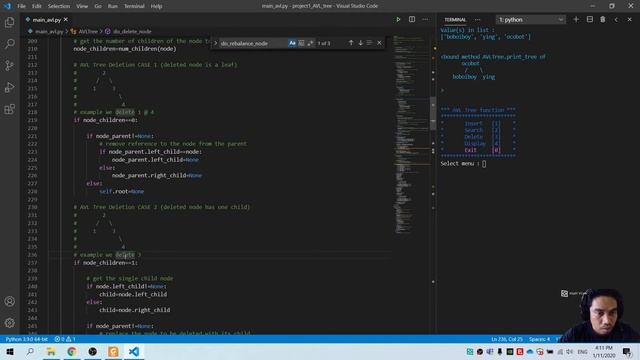Open the Run and Debug view
Viewport: 640px width, 360px height.
tap(9, 87)
